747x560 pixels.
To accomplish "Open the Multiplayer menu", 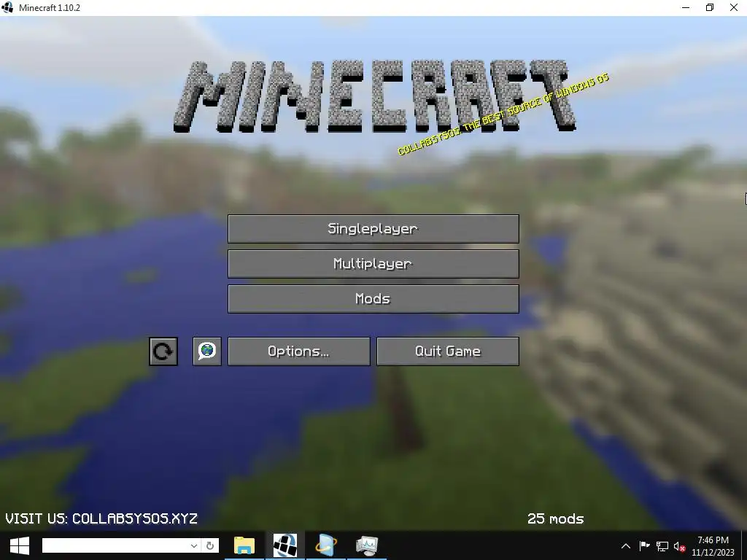I will 373,264.
